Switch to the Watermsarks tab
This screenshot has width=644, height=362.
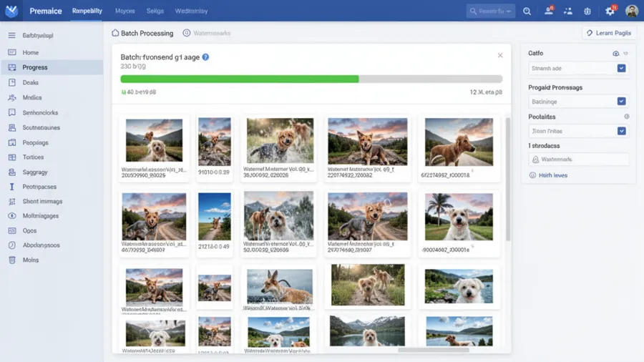pyautogui.click(x=207, y=33)
